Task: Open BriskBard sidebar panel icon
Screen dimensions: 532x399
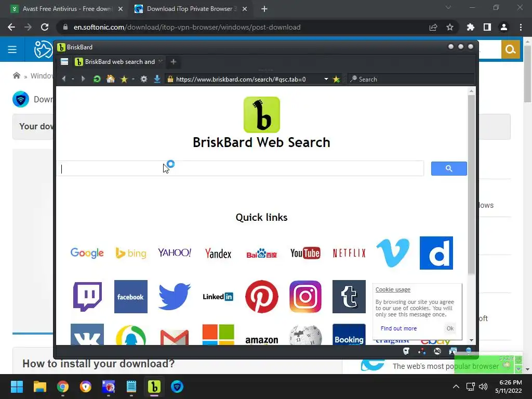Action: 64,62
